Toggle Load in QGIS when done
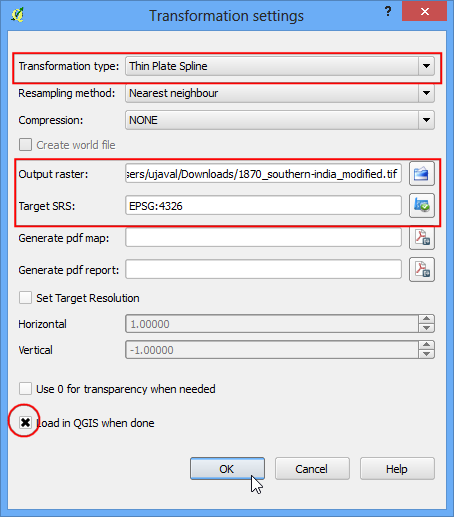454x517 pixels. click(25, 423)
